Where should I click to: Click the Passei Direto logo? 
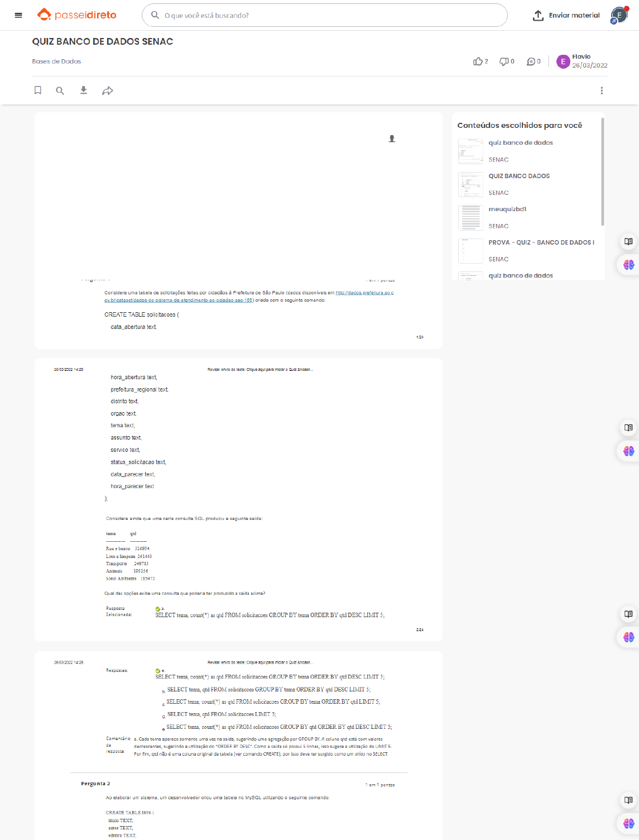click(x=77, y=15)
